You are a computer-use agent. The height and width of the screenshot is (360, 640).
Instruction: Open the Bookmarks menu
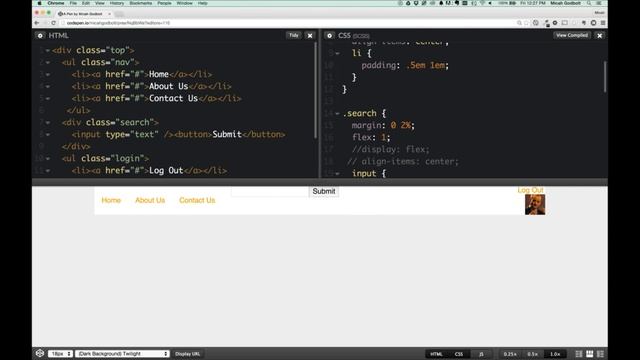141,3
